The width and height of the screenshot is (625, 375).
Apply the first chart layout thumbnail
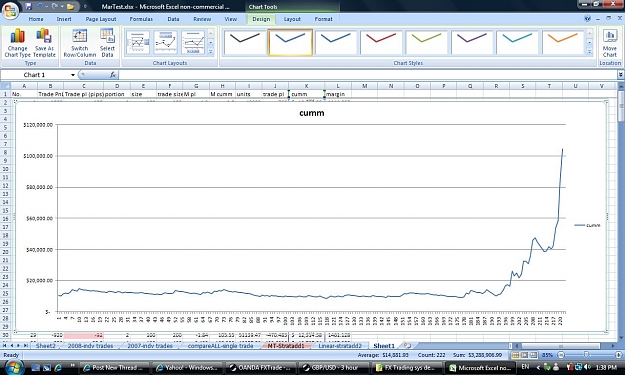[x=138, y=42]
